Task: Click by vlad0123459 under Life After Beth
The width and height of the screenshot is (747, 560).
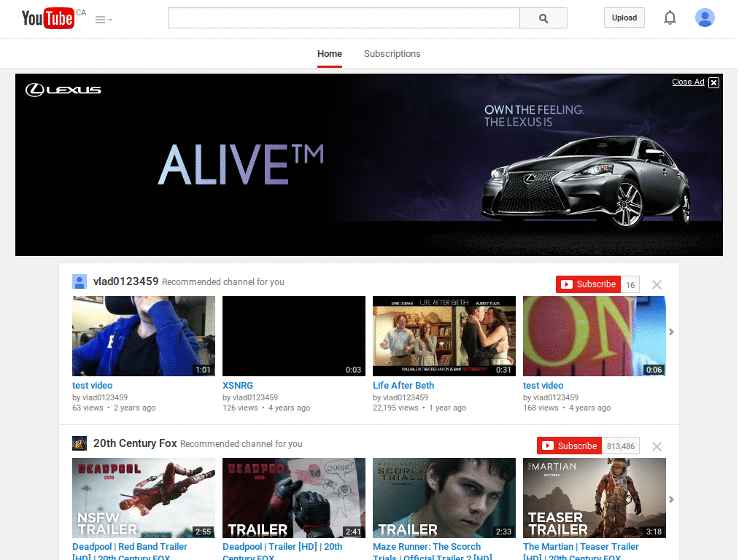Action: point(400,397)
